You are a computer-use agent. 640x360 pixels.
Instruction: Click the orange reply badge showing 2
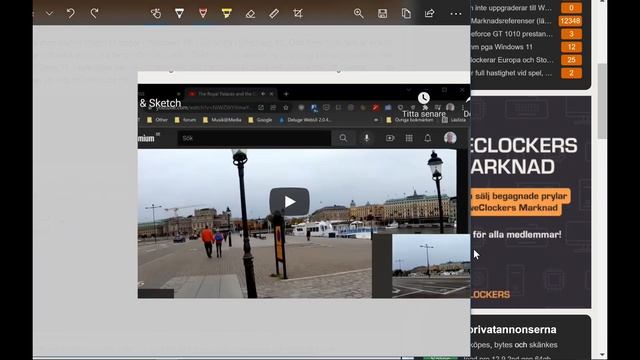click(x=571, y=73)
